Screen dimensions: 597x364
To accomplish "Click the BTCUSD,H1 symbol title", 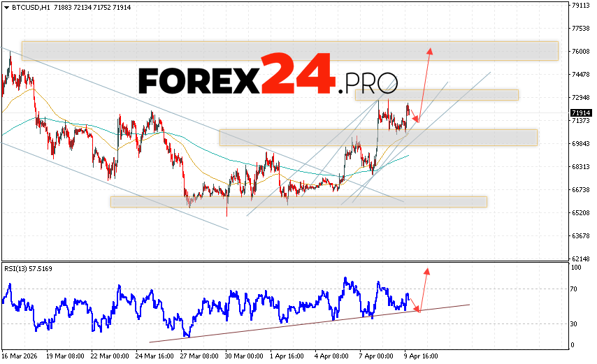I will [x=22, y=6].
